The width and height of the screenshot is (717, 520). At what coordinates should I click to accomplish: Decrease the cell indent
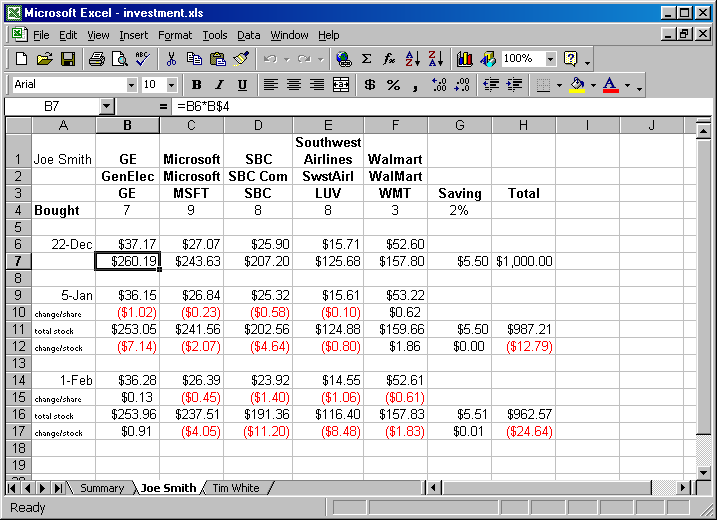click(x=491, y=85)
